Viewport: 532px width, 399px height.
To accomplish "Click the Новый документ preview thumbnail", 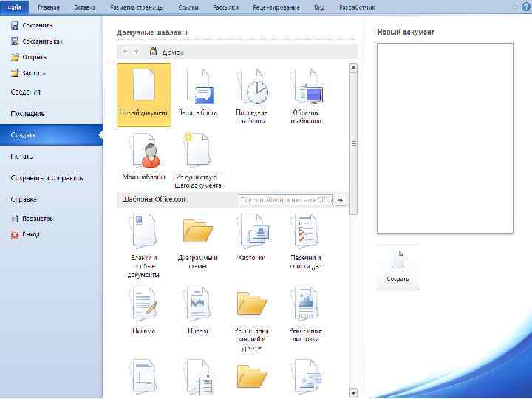I will [x=445, y=138].
